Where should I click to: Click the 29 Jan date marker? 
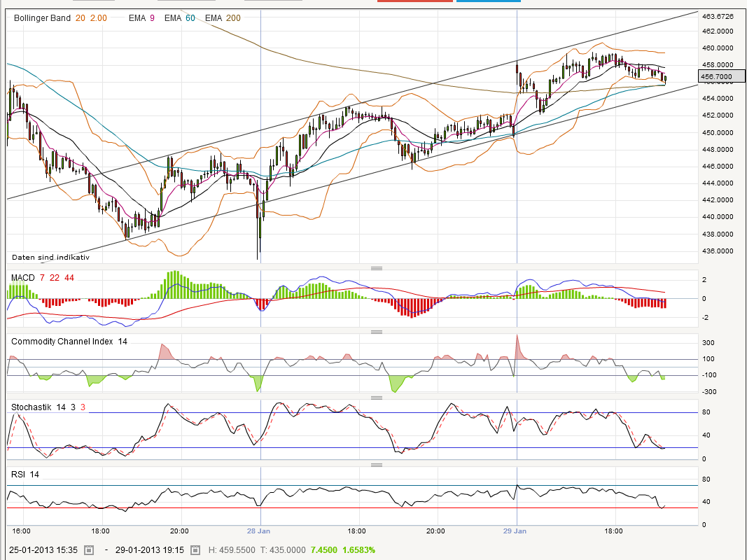[515, 531]
